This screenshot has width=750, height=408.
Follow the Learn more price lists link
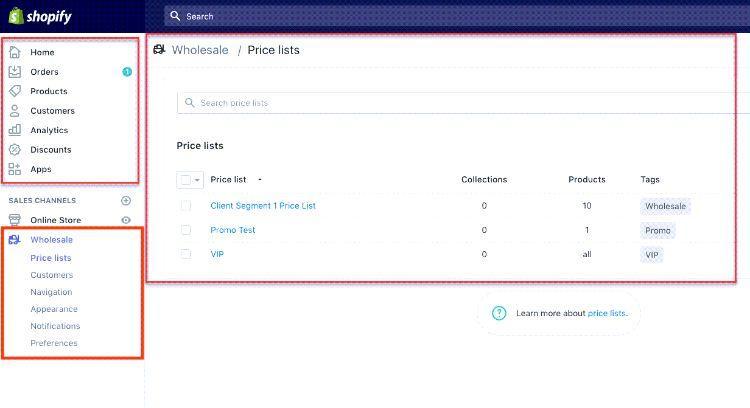click(x=607, y=313)
